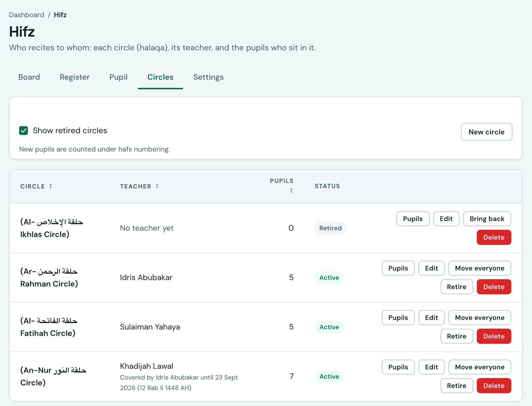Image resolution: width=532 pixels, height=406 pixels.
Task: Sort by the Circle column arrows
Action: pos(51,186)
